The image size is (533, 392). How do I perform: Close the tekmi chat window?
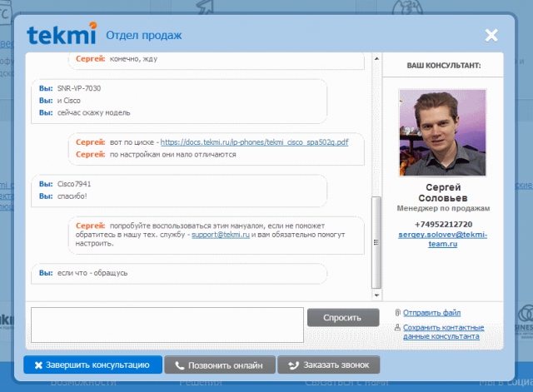[x=491, y=35]
